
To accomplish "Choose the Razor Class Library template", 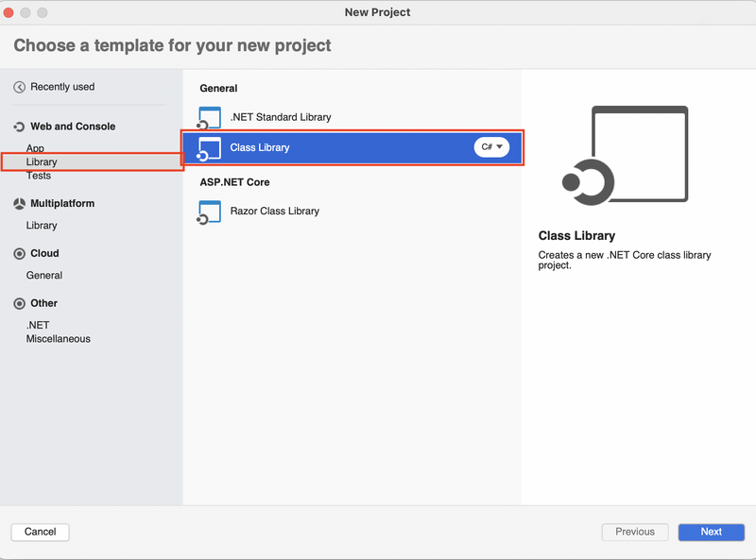I will pyautogui.click(x=352, y=212).
